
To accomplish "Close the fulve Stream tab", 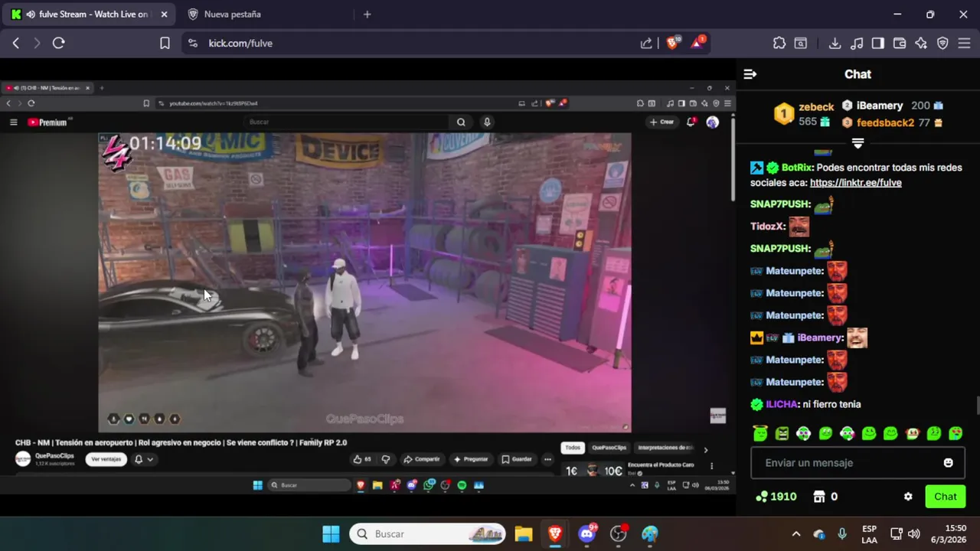I will coord(164,14).
